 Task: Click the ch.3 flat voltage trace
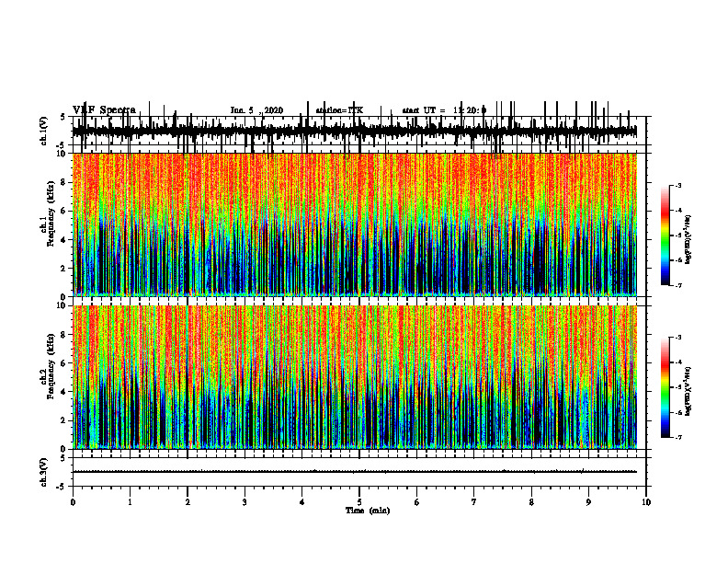point(355,472)
